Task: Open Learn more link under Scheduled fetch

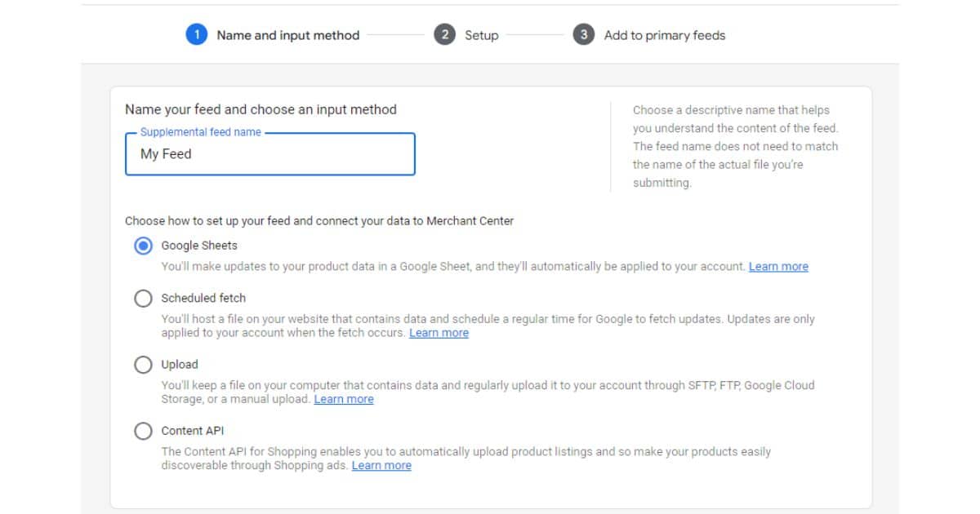Action: click(439, 333)
